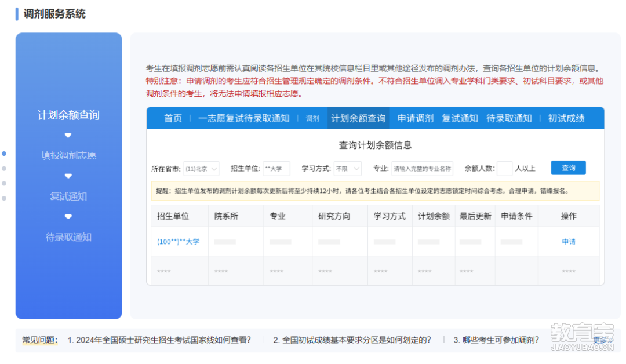Click the 最后更新 column header
This screenshot has width=626, height=364.
coord(475,216)
